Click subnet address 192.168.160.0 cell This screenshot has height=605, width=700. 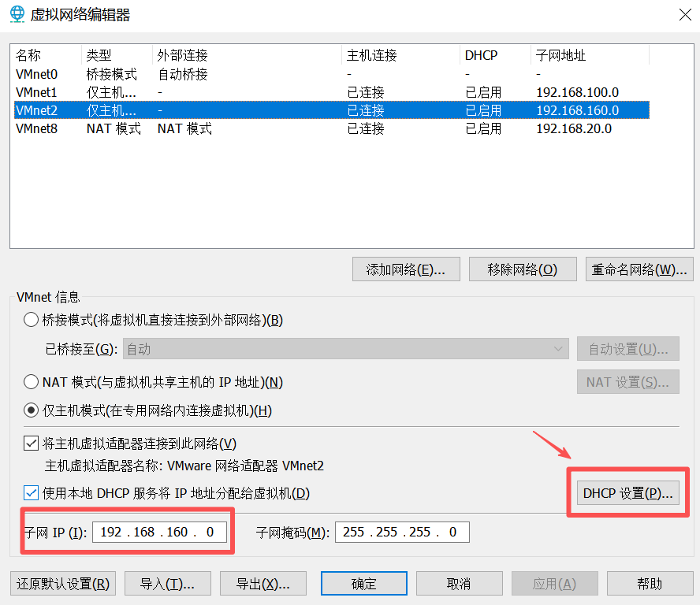coord(577,110)
